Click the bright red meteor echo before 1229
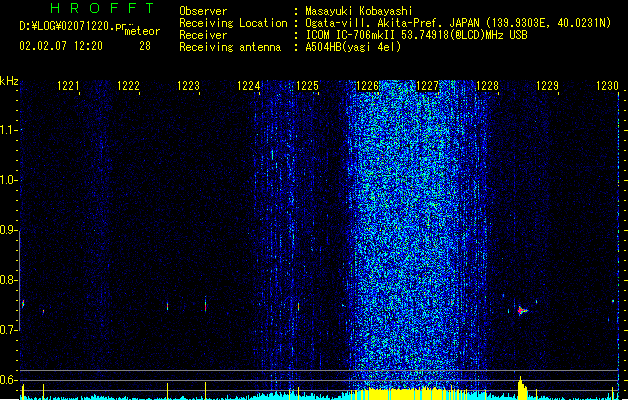This screenshot has width=629, height=400. point(522,310)
